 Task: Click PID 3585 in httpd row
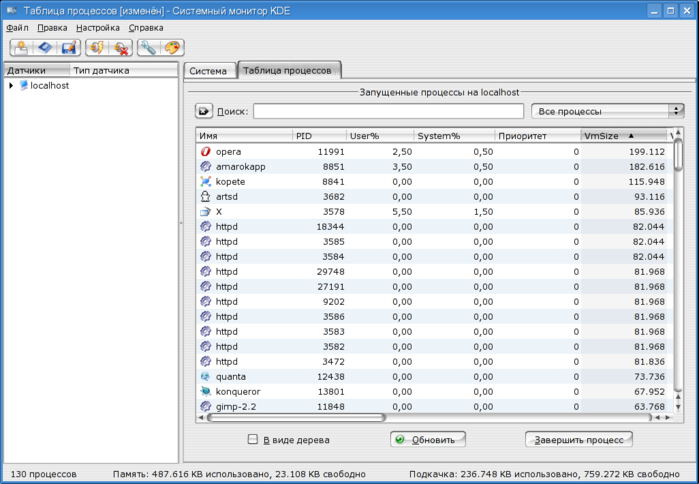click(x=333, y=242)
